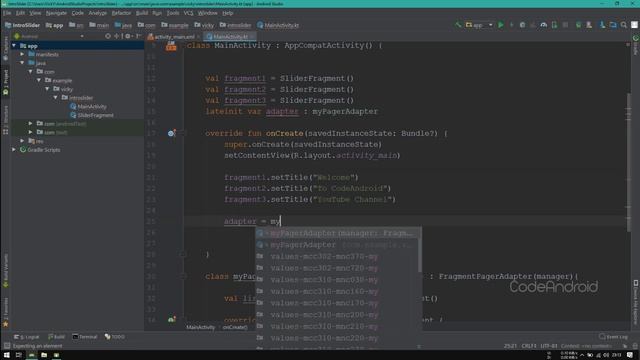The height and width of the screenshot is (360, 640).
Task: Click the gutter icon at the class MainActivity line
Action: (x=171, y=46)
